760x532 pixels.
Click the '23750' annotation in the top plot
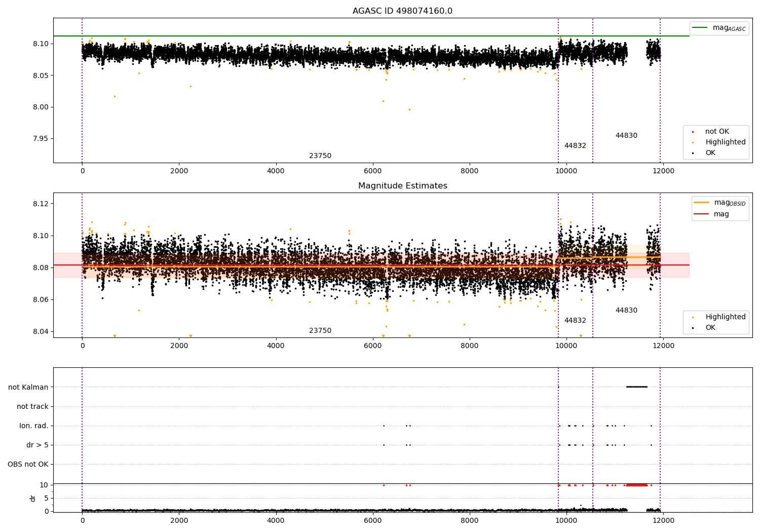(x=320, y=156)
